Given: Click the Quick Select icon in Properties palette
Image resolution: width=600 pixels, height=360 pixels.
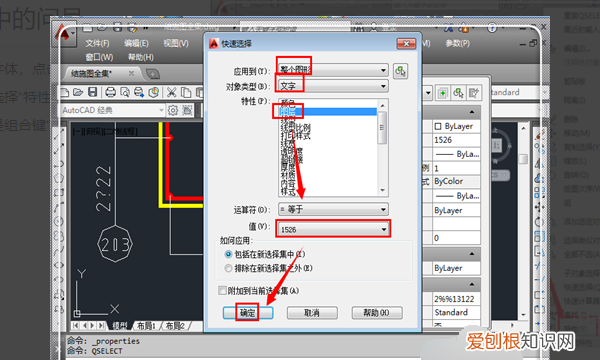Looking at the screenshot, I should [474, 93].
